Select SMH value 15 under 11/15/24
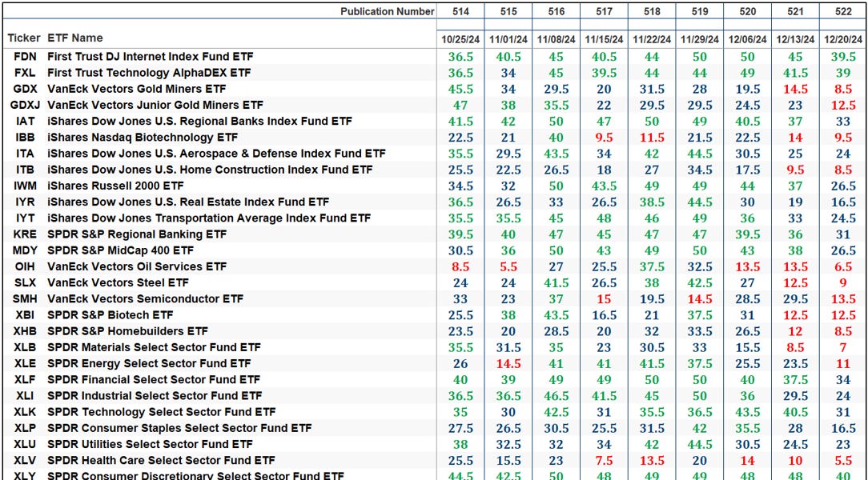Screen dimensions: 868x480 click(604, 299)
